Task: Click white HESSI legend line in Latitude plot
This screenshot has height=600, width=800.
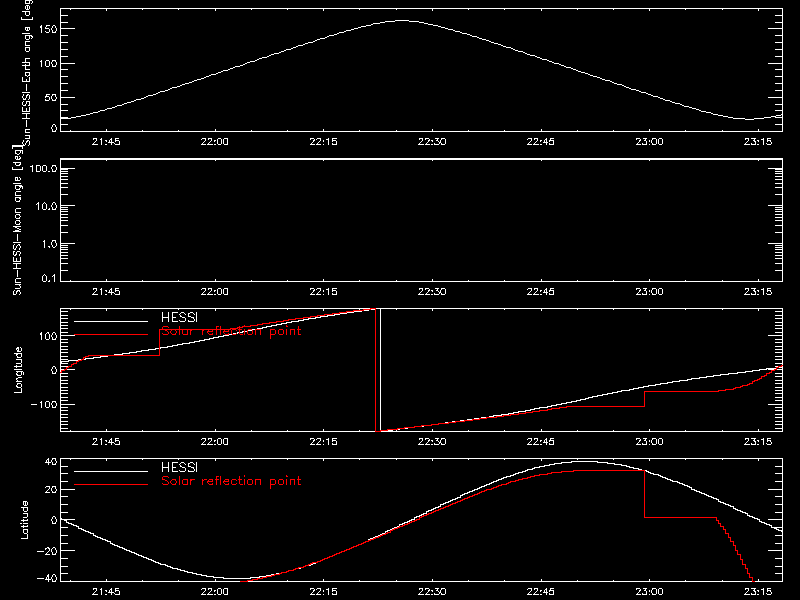Action: point(111,471)
